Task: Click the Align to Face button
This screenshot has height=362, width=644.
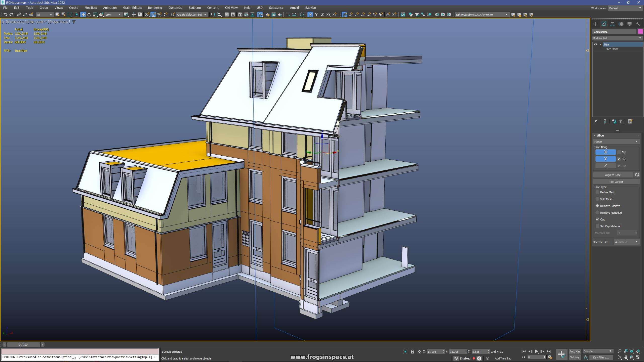Action: [614, 175]
